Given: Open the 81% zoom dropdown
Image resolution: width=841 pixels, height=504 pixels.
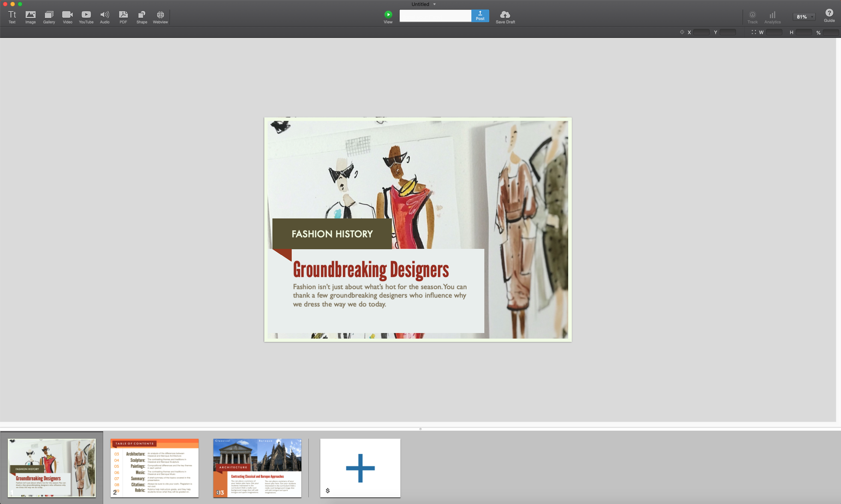Looking at the screenshot, I should (x=804, y=17).
